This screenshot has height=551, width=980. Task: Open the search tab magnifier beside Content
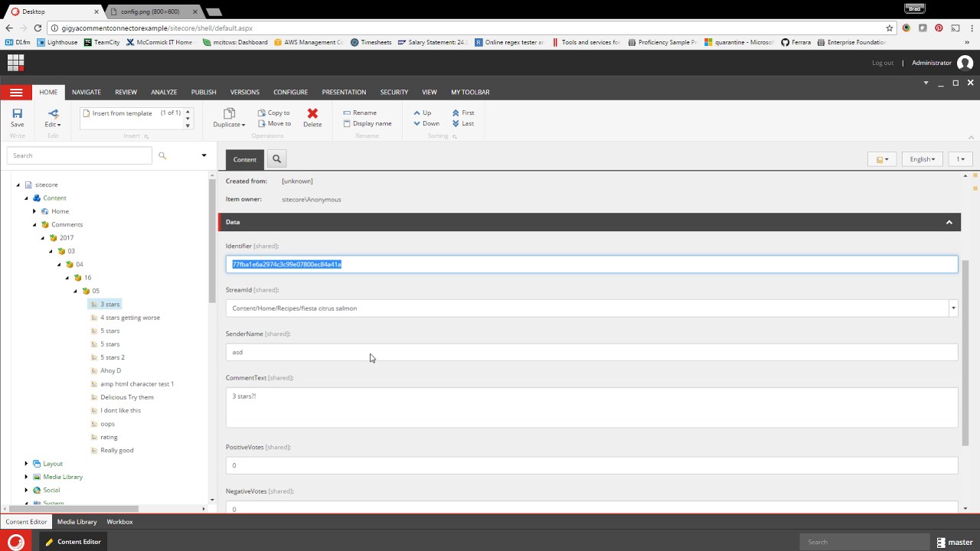tap(276, 159)
